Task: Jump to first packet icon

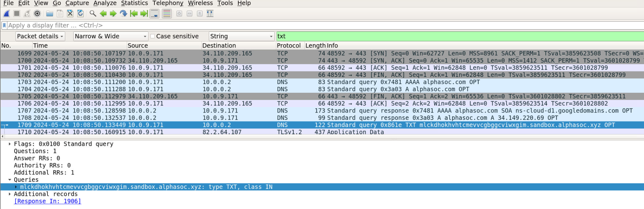Action: (134, 13)
